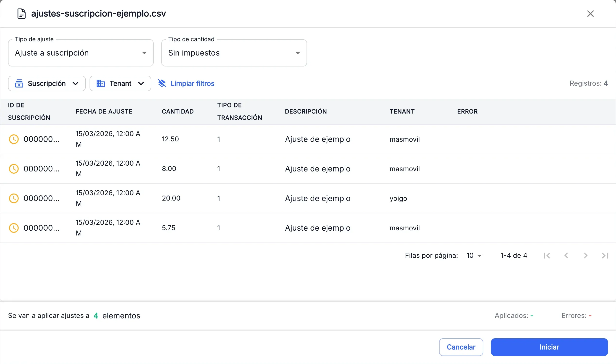This screenshot has width=616, height=364.
Task: Click the adjustment date in the 20.00 row
Action: coord(108,198)
